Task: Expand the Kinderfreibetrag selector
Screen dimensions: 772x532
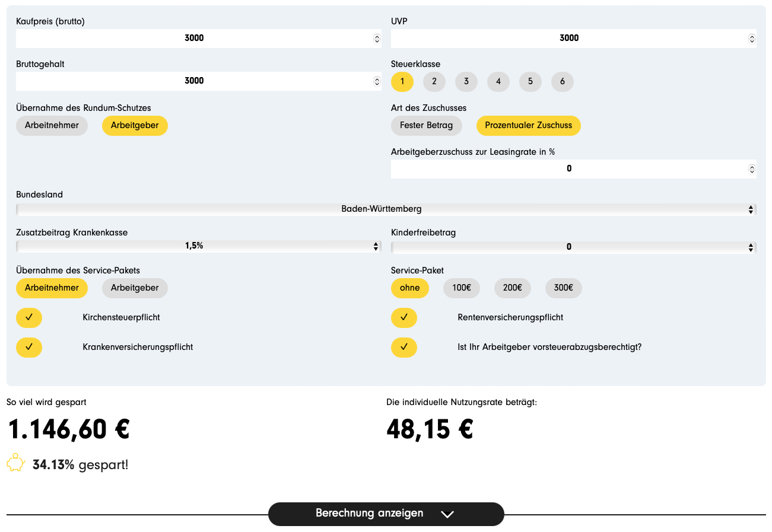Action: click(x=573, y=247)
